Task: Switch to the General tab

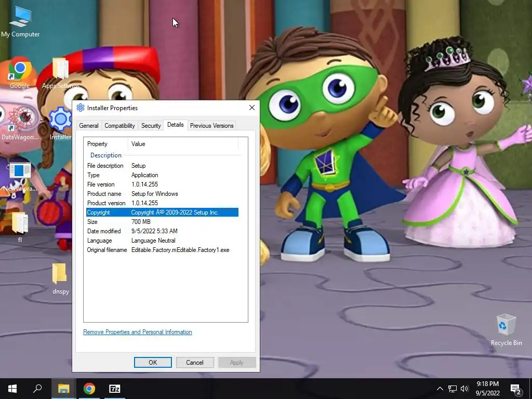Action: tap(88, 126)
